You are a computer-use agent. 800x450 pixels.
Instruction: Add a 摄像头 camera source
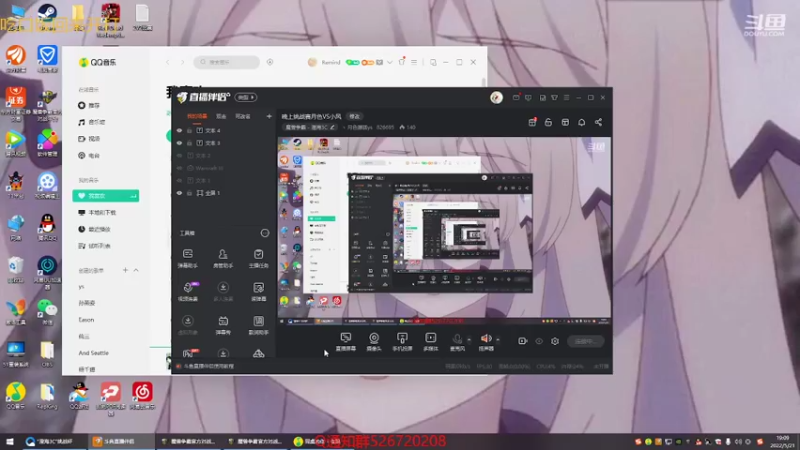point(374,341)
